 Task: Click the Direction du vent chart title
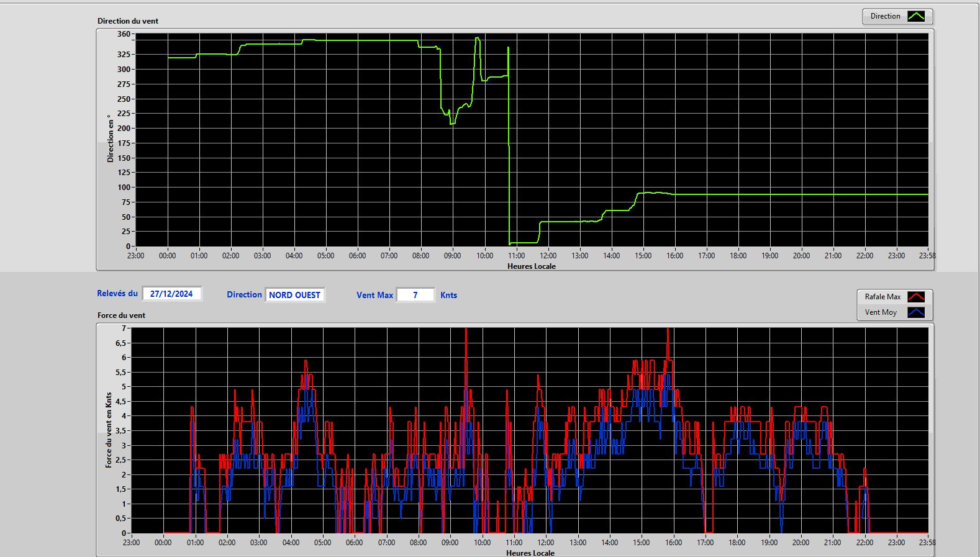[x=128, y=21]
